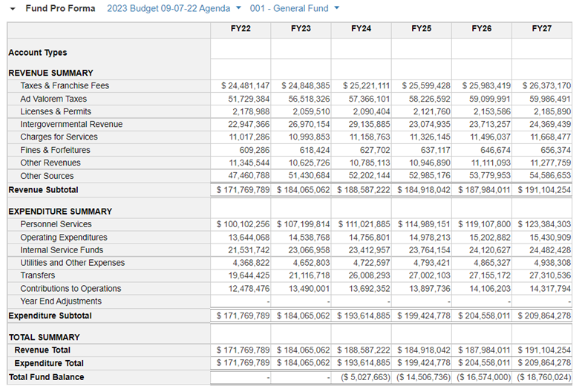
Task: Select the Revenue Subtotal row label
Action: 45,190
